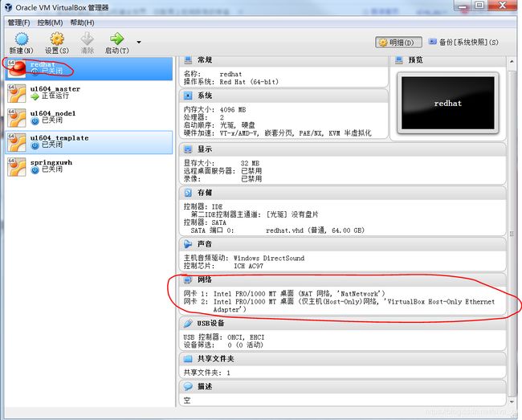Click the details pane scroll up arrow
Screen dimensions: 522x420
coord(512,62)
